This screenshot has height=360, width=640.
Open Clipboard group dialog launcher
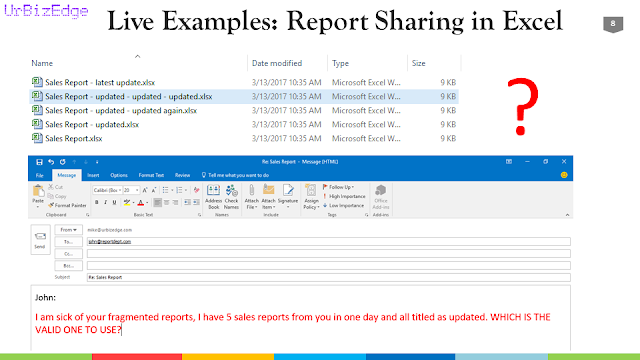(88, 215)
